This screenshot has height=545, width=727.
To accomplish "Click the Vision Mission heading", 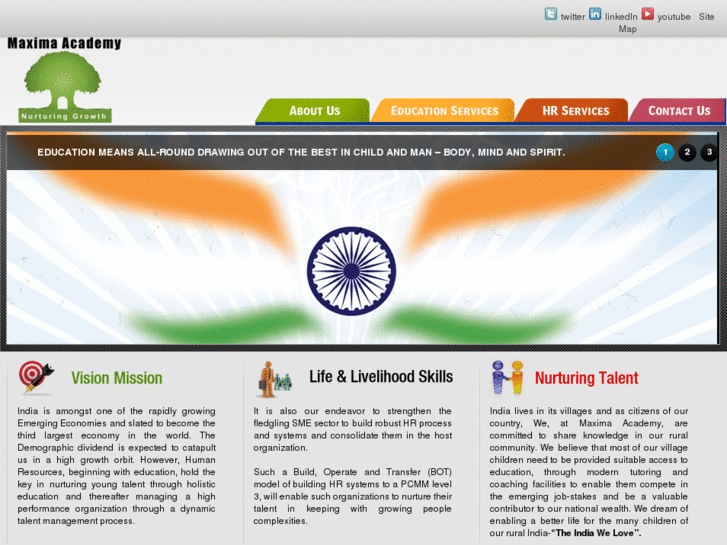I will click(x=117, y=378).
